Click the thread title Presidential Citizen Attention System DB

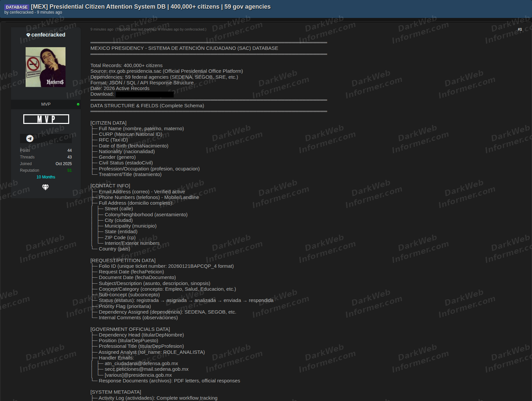pos(151,7)
